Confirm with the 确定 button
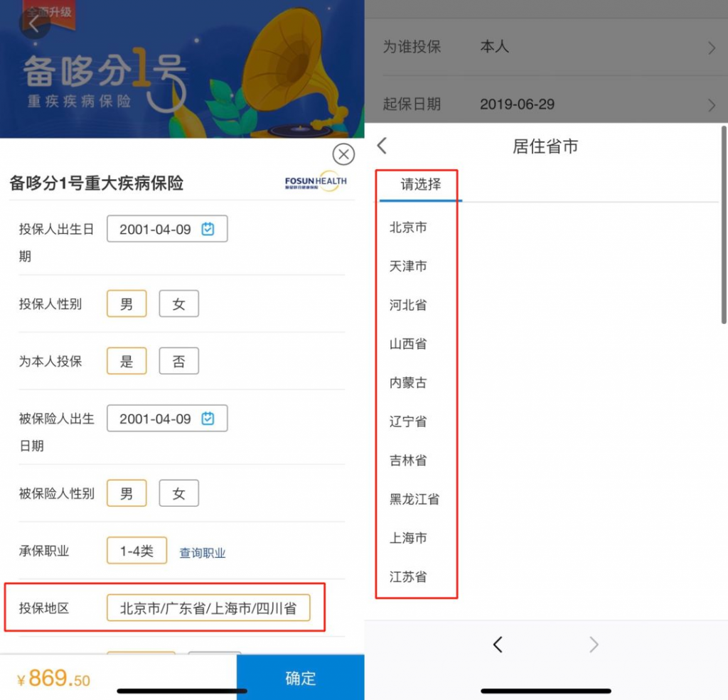This screenshot has width=728, height=700. (301, 677)
